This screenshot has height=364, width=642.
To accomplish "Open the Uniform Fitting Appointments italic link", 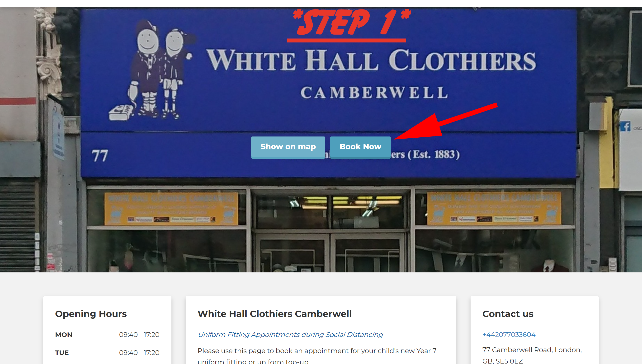I will point(290,335).
